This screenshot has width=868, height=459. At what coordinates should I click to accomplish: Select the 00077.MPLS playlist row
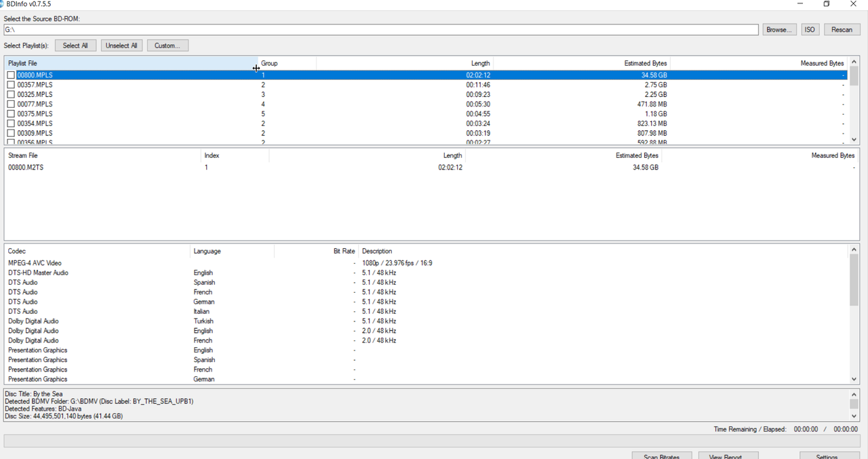click(427, 104)
